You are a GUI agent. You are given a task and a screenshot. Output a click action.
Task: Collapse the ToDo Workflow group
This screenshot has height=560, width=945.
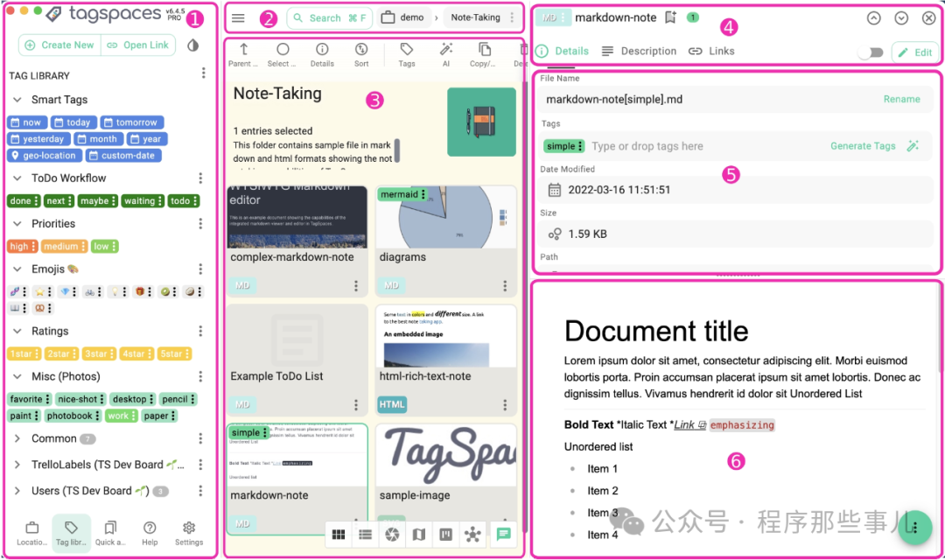click(x=17, y=178)
